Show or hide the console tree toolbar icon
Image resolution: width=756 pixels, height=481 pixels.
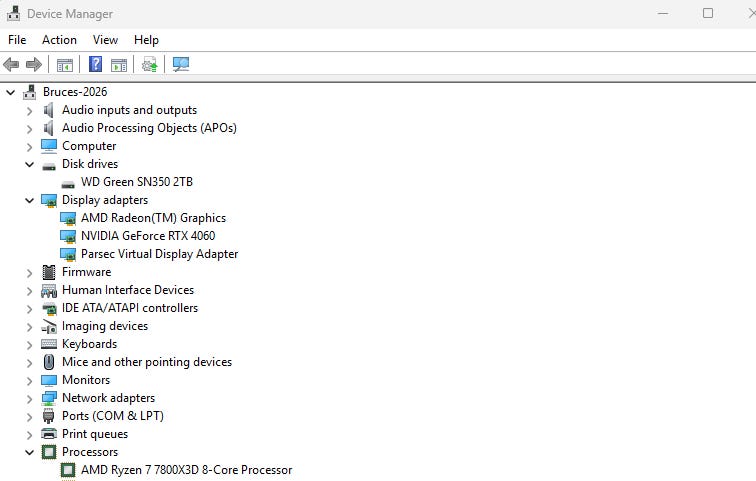pos(65,65)
